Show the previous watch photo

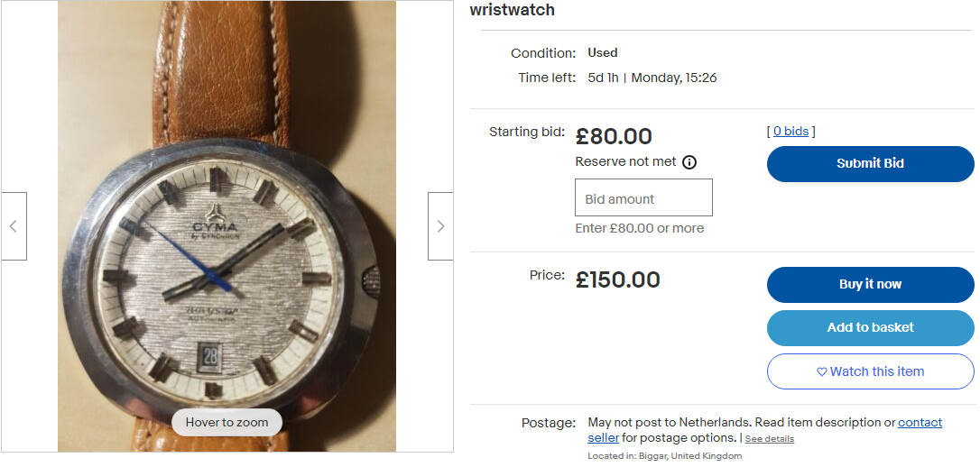click(14, 226)
